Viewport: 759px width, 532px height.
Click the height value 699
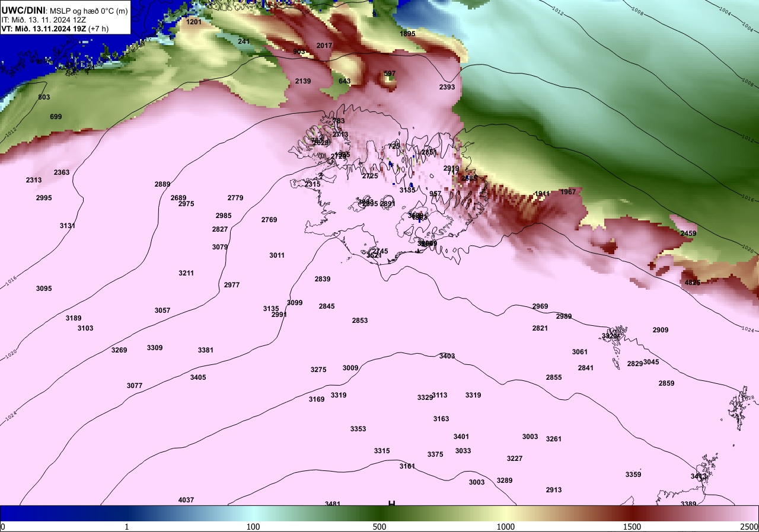[56, 117]
